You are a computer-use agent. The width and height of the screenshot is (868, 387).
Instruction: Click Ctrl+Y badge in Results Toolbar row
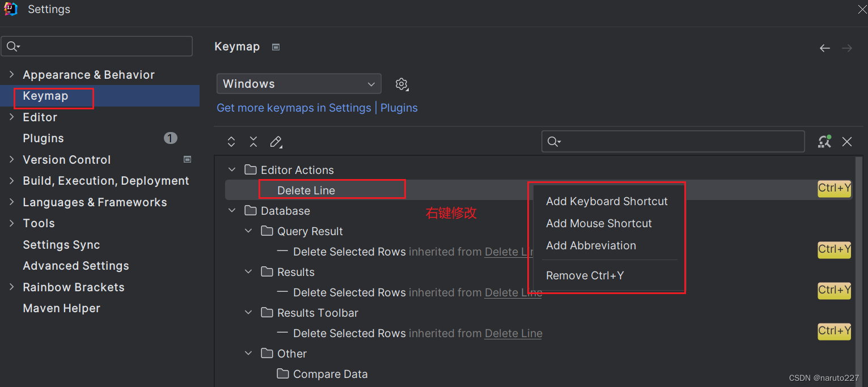(x=834, y=331)
